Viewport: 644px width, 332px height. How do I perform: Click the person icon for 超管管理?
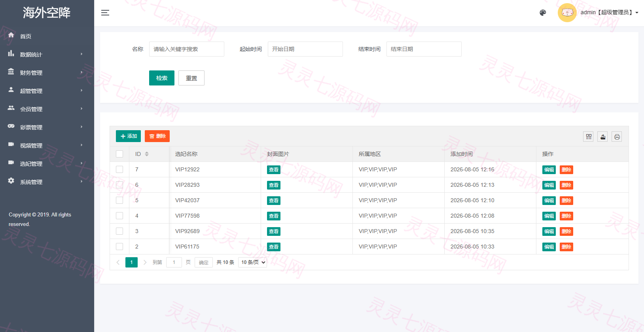pyautogui.click(x=11, y=90)
